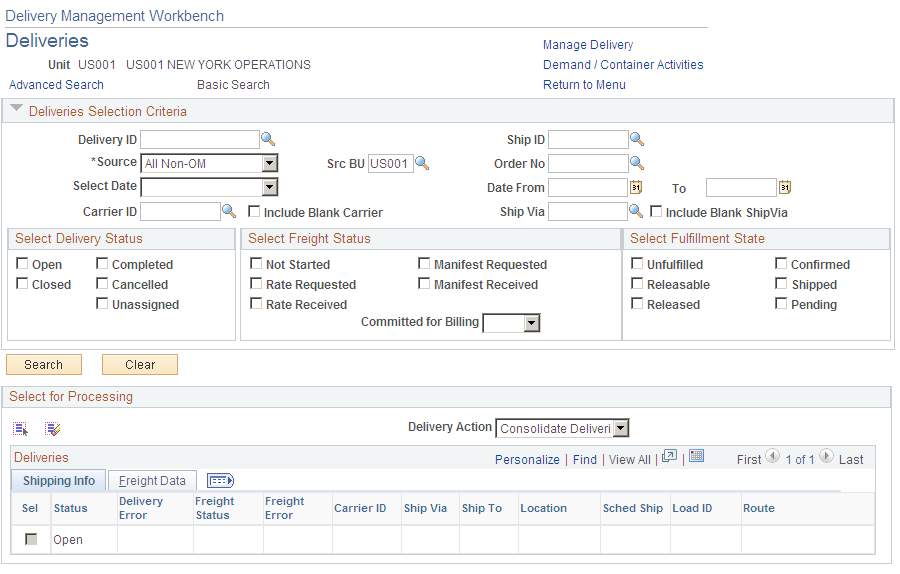Viewport: 900px width, 574px height.
Task: Check the Shipped fulfillment state
Action: click(781, 284)
